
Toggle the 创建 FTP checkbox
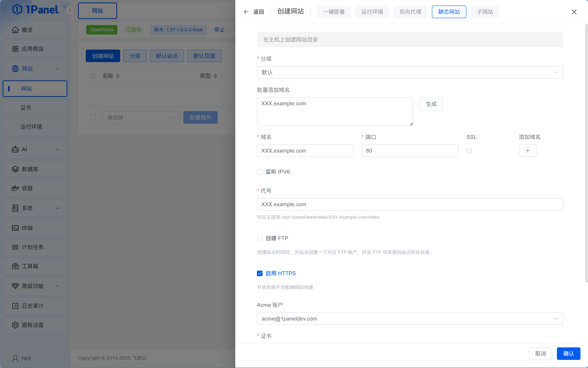tap(259, 238)
